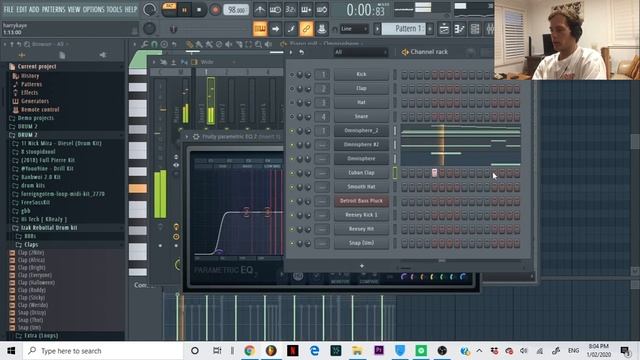Open the OPTIONS menu
Screen dimensions: 640x360
pyautogui.click(x=93, y=9)
